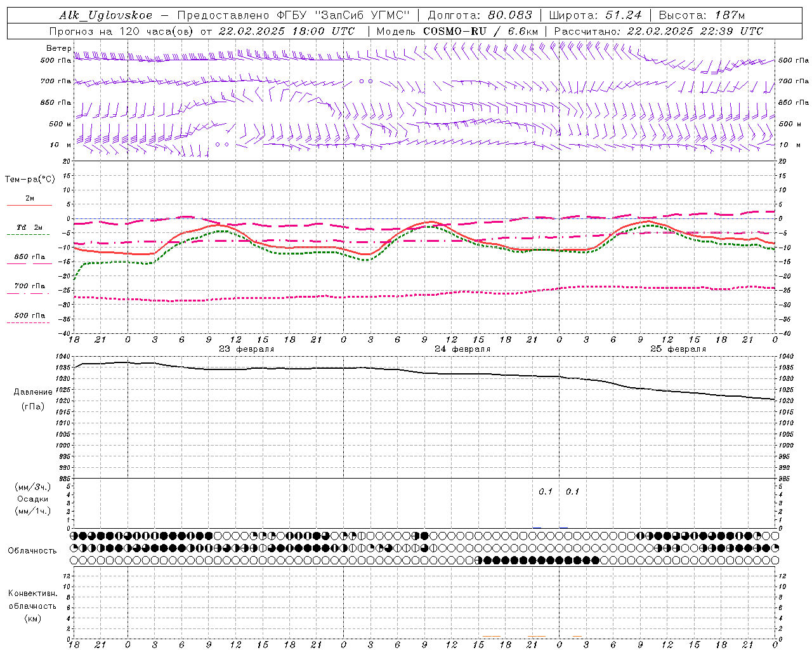Click the '(мм/1ч.)' precipitation unit label

(33, 511)
